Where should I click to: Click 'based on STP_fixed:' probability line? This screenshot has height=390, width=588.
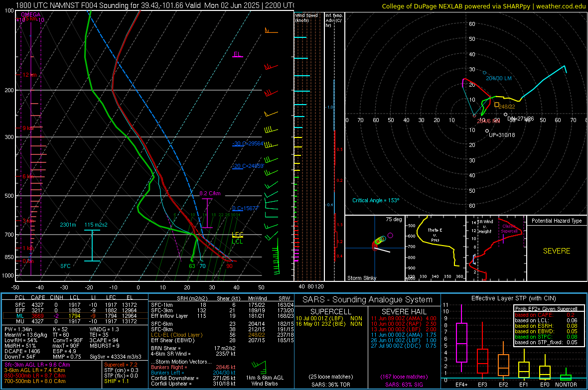(546, 342)
